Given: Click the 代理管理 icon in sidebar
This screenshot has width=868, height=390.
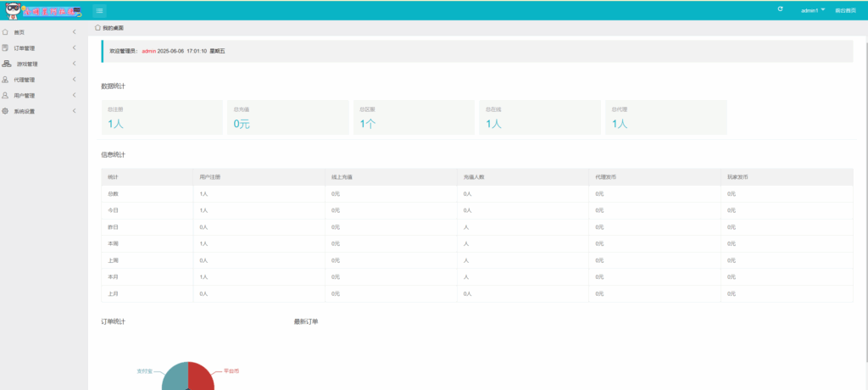Looking at the screenshot, I should (6, 80).
